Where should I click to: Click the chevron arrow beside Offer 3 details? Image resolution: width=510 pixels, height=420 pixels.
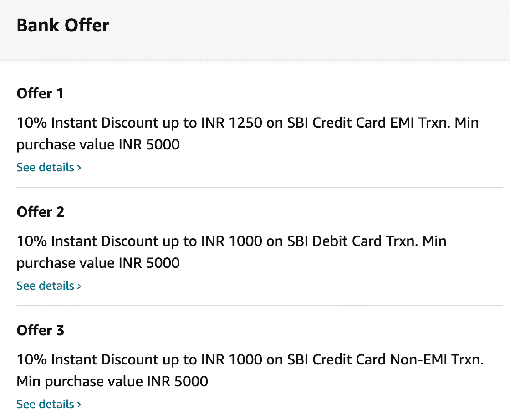pos(79,405)
